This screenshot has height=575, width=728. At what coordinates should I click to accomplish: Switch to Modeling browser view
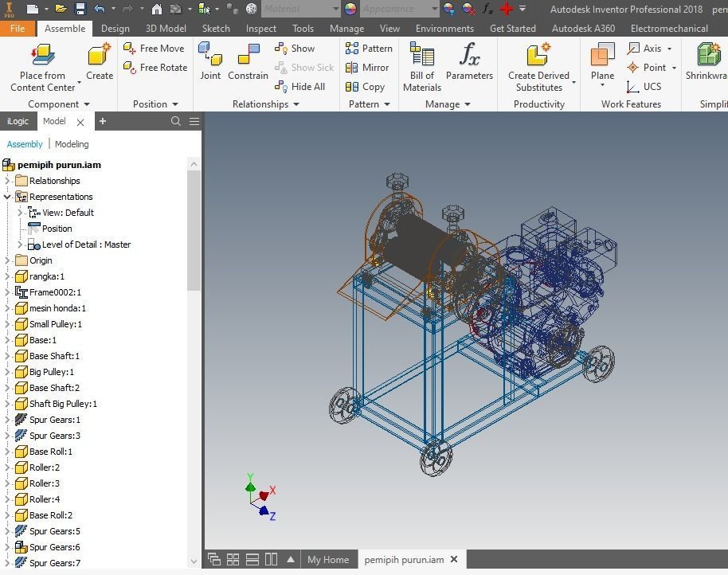[x=72, y=144]
